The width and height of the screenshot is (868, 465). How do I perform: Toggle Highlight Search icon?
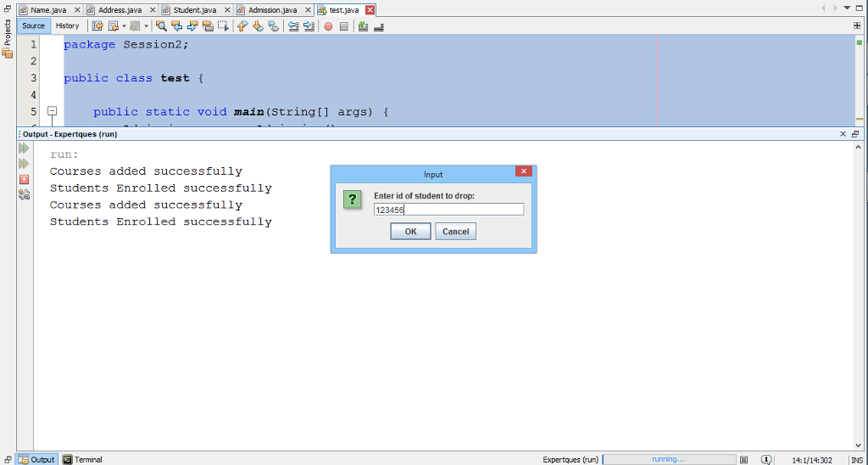coord(208,26)
